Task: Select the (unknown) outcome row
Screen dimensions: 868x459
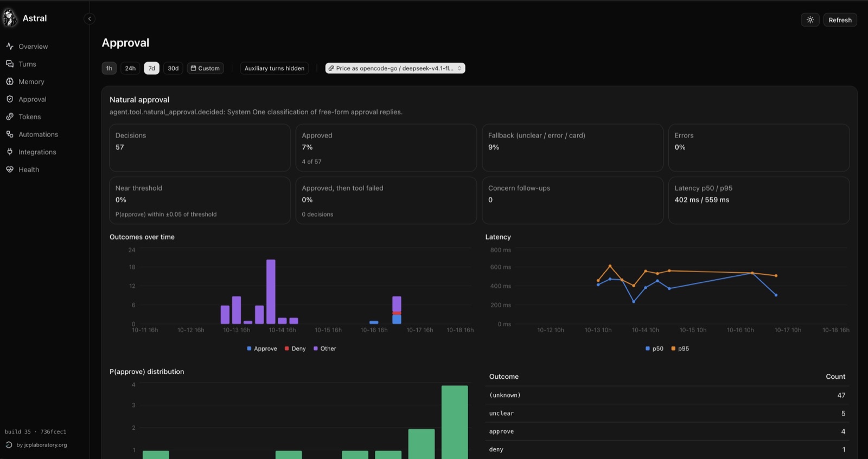Action: click(667, 395)
